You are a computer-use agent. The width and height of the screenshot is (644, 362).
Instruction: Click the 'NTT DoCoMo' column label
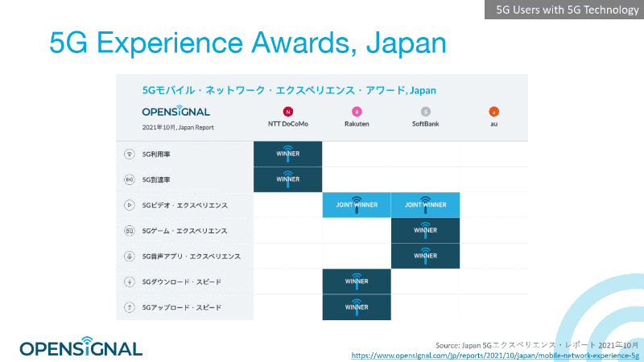[288, 124]
